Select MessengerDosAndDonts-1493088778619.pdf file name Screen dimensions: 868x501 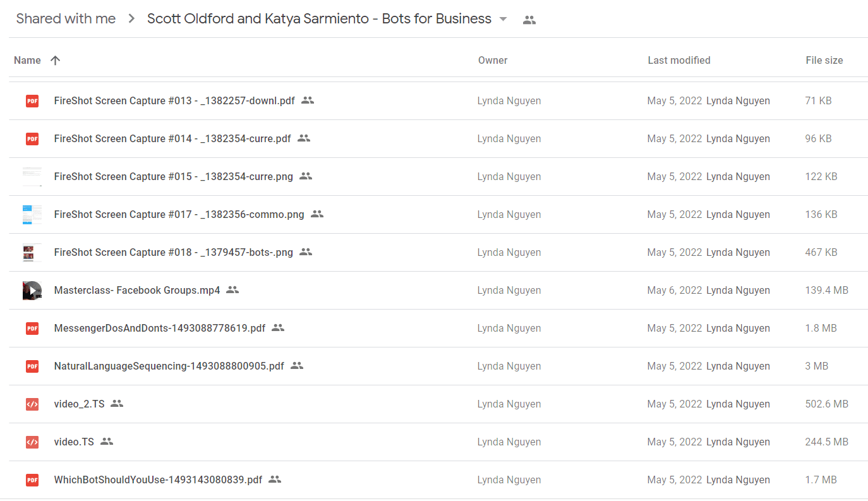[x=160, y=328]
